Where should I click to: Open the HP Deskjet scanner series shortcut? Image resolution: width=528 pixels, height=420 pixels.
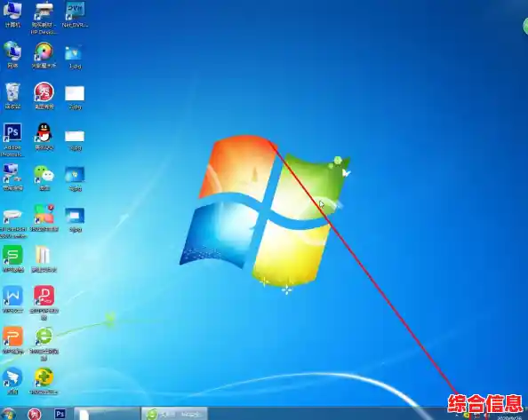pos(12,223)
